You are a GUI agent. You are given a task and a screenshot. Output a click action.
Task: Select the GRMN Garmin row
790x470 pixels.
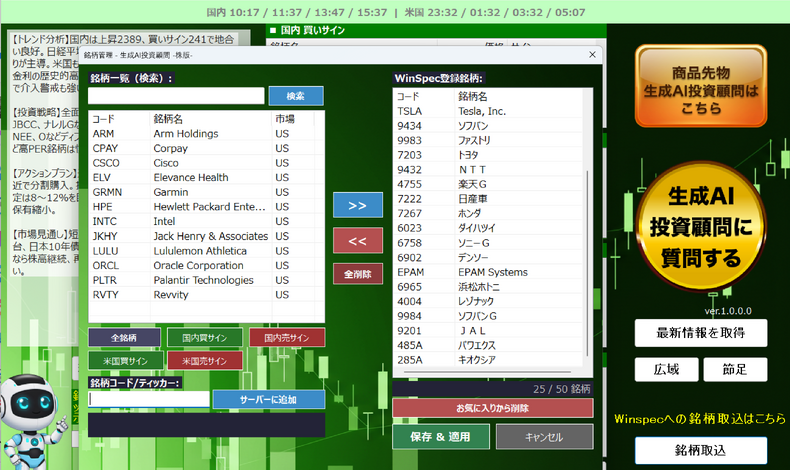pos(206,192)
